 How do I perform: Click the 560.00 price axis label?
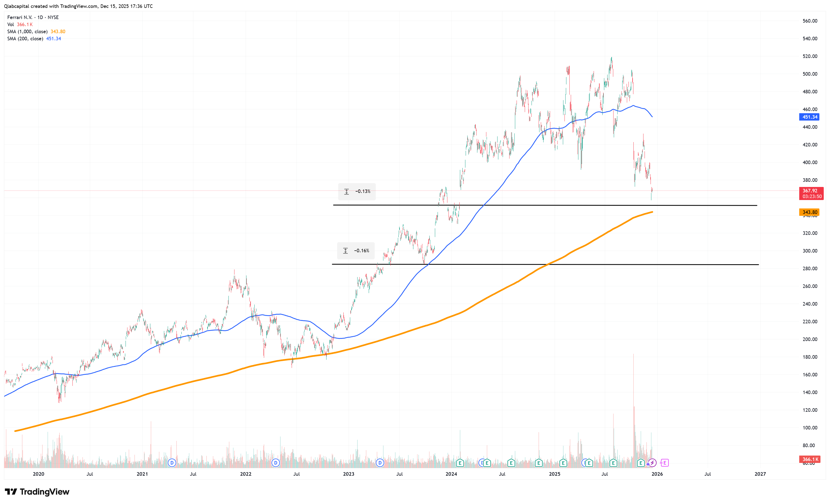point(810,21)
